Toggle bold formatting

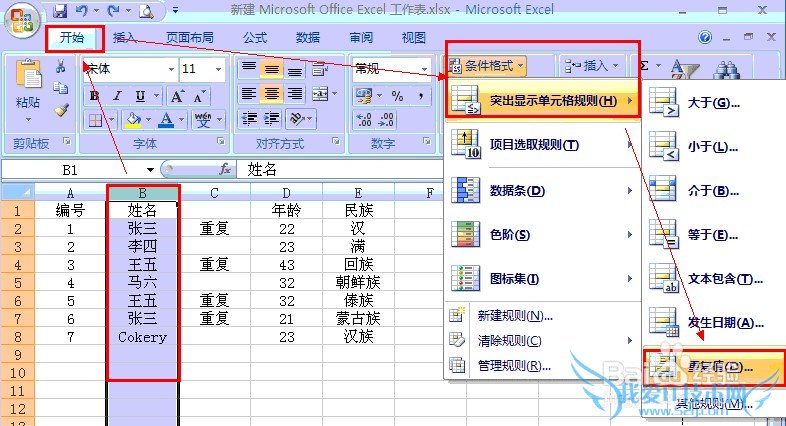94,96
